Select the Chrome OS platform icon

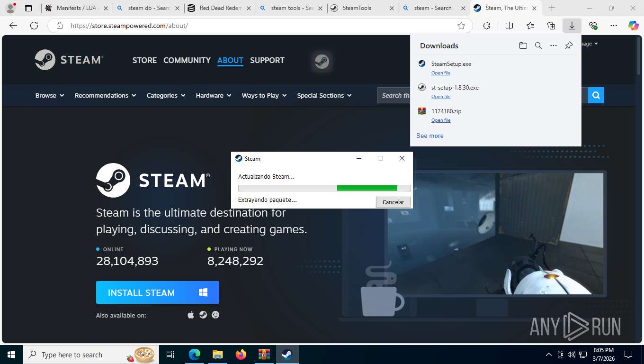click(x=215, y=315)
